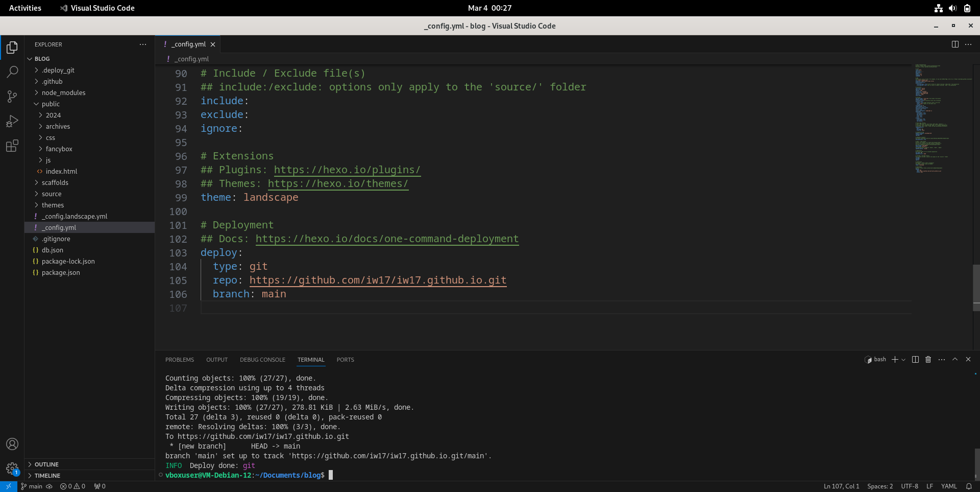Click the editor vertical scrollbar thumb
980x492 pixels.
tap(976, 288)
